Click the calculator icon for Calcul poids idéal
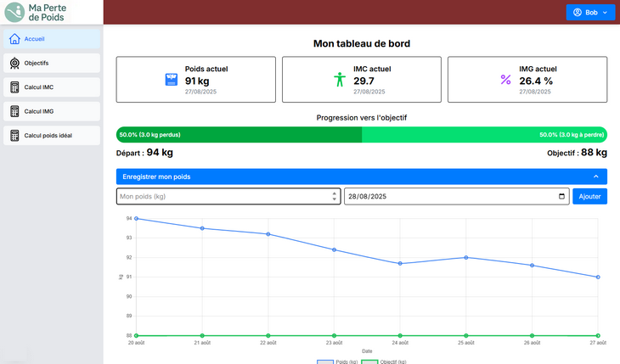 point(14,136)
